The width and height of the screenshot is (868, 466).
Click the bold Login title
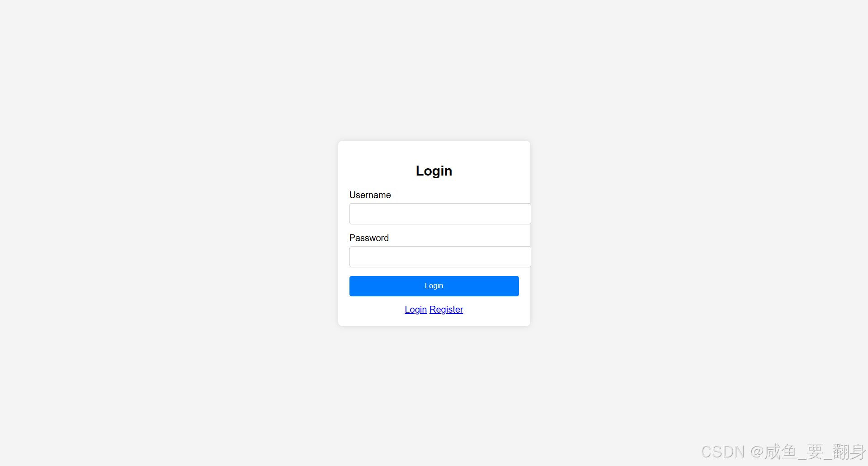(x=434, y=171)
